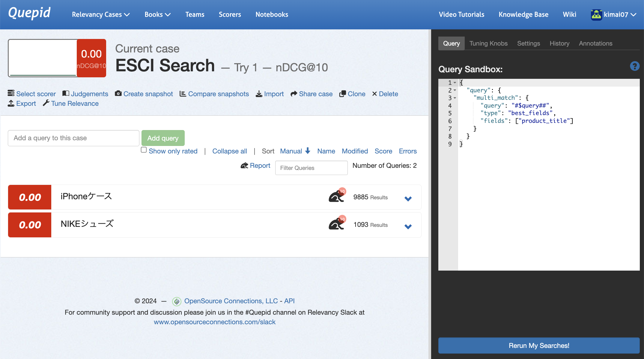Image resolution: width=644 pixels, height=359 pixels.
Task: Fold the JSON at editor line 2
Action: pos(455,90)
